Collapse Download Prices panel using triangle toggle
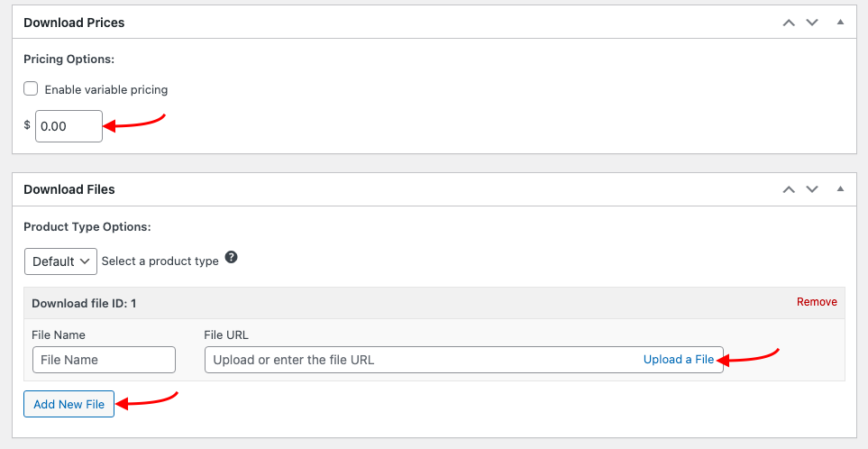Viewport: 868px width, 449px height. (840, 23)
